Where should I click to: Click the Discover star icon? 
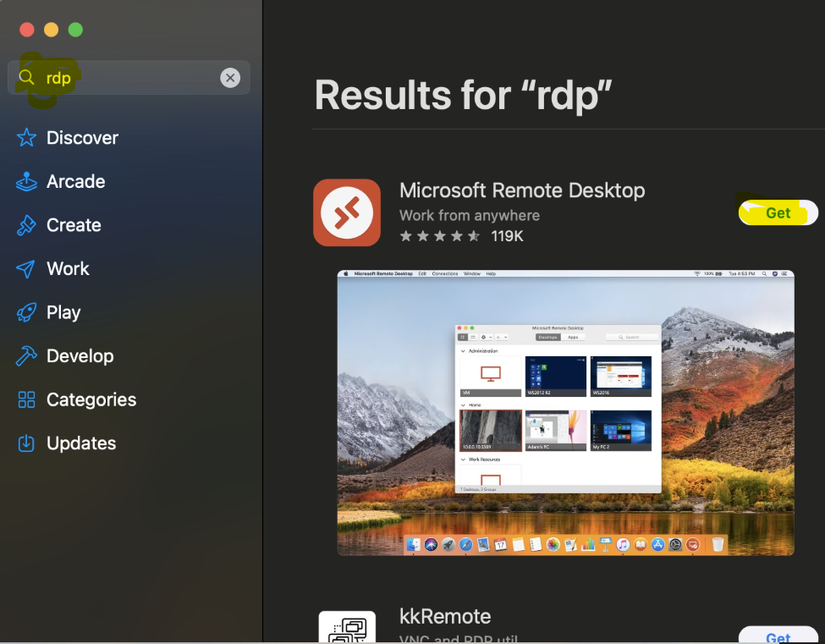27,138
